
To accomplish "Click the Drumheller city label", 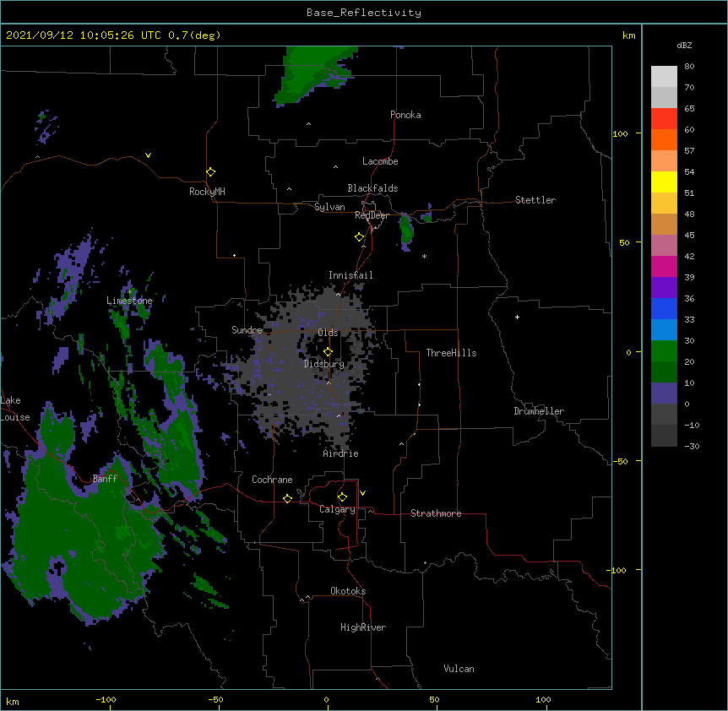I will tap(539, 411).
